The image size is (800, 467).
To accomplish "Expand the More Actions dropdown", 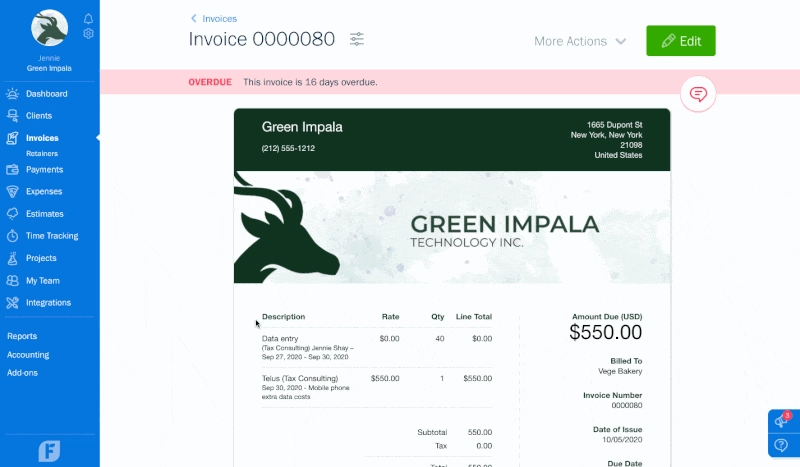I will coord(580,41).
